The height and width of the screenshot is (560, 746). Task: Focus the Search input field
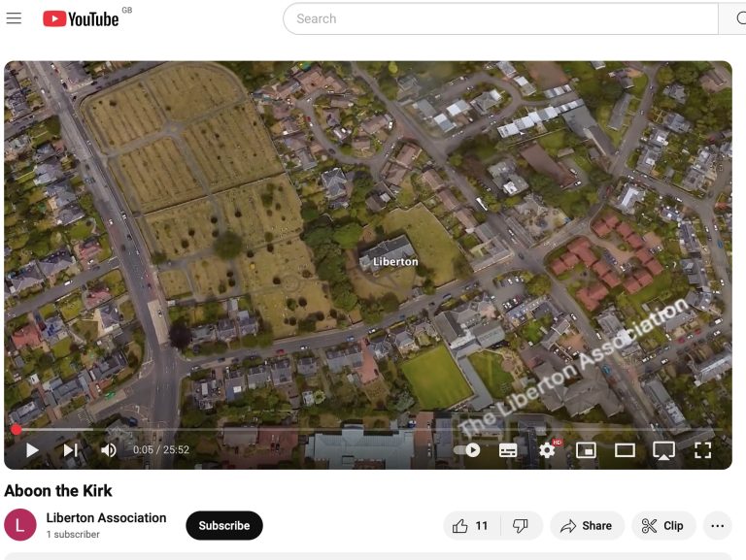(x=500, y=18)
